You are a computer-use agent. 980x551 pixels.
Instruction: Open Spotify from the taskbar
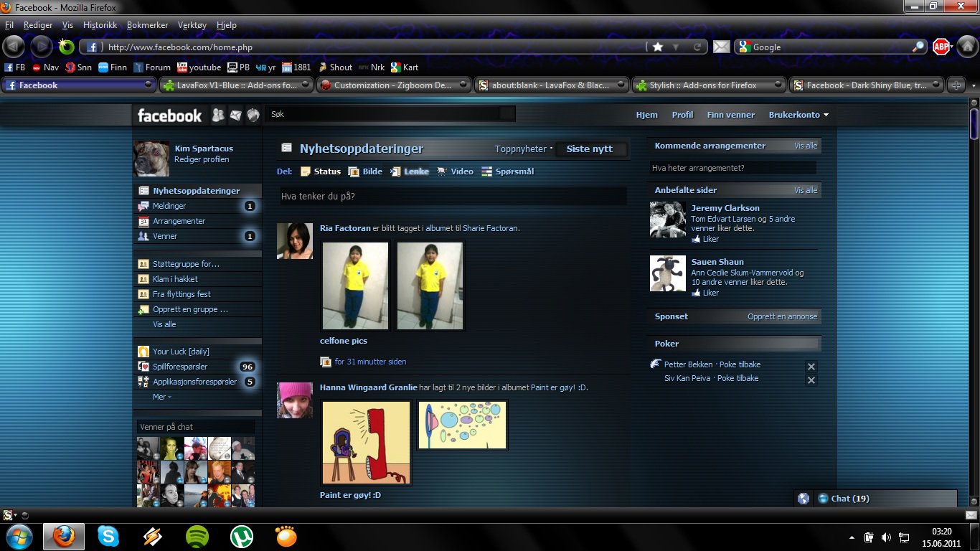[197, 536]
